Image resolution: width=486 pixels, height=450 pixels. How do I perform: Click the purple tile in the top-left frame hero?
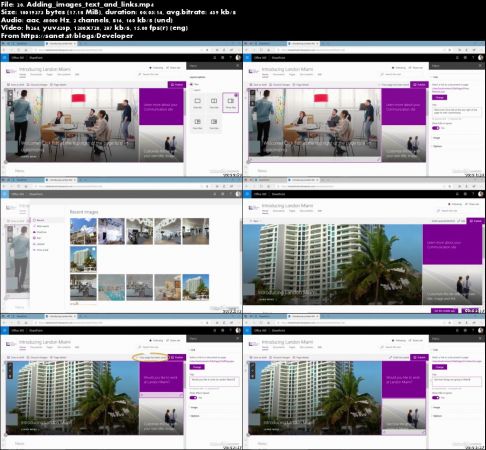pyautogui.click(x=161, y=107)
